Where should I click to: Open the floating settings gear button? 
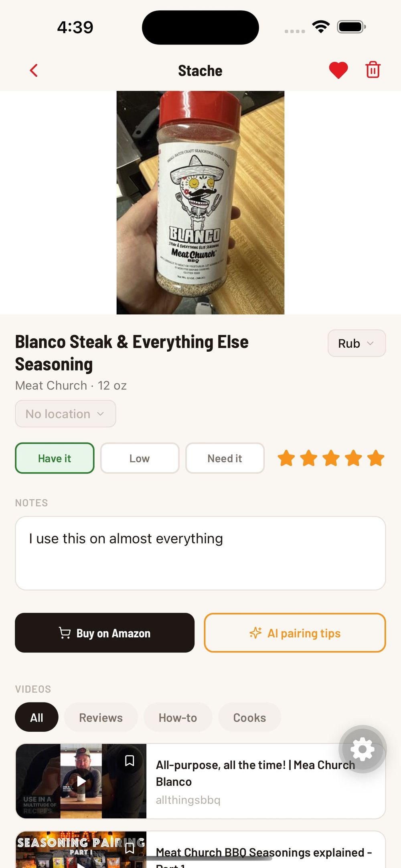tap(362, 749)
